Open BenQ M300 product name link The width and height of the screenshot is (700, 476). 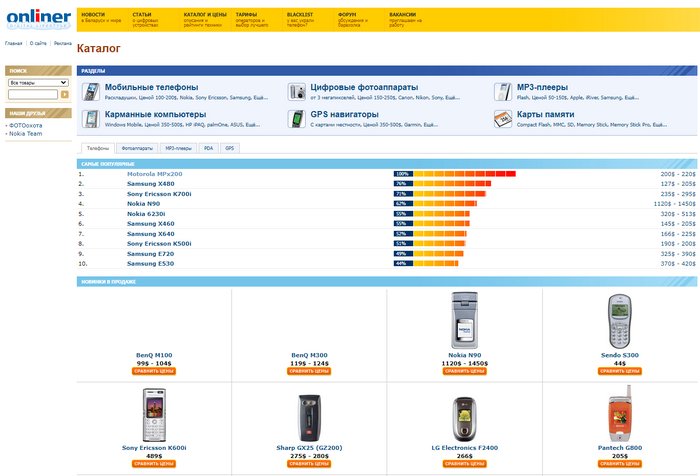[x=309, y=355]
